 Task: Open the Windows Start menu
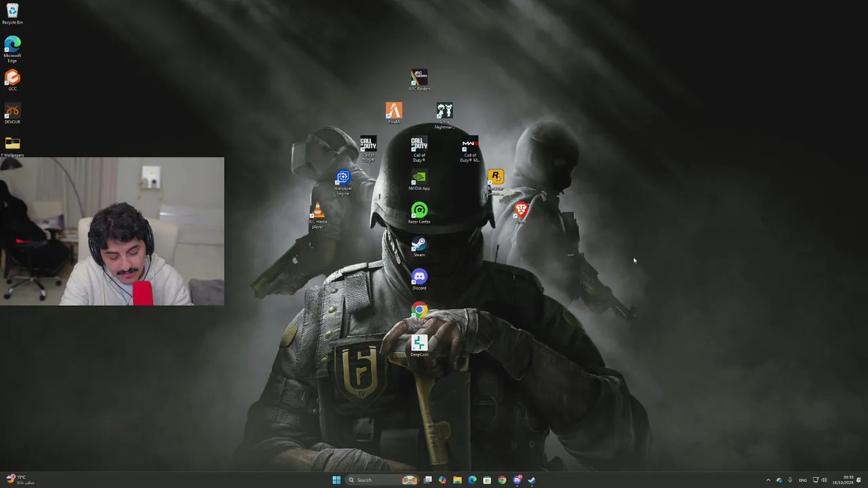coord(336,480)
